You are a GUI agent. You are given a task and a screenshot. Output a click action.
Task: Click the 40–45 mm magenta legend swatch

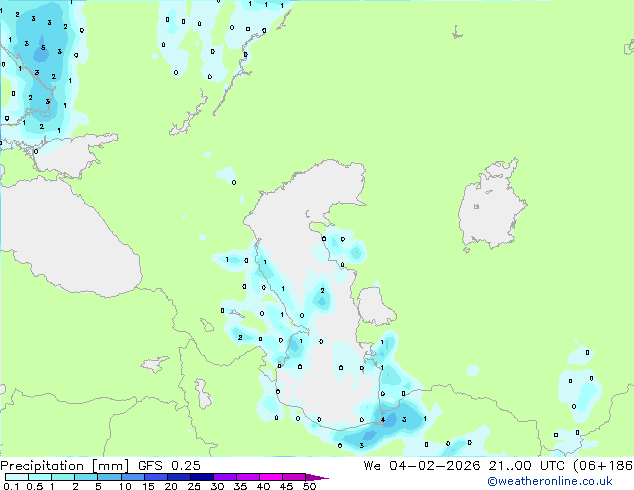pos(271,477)
